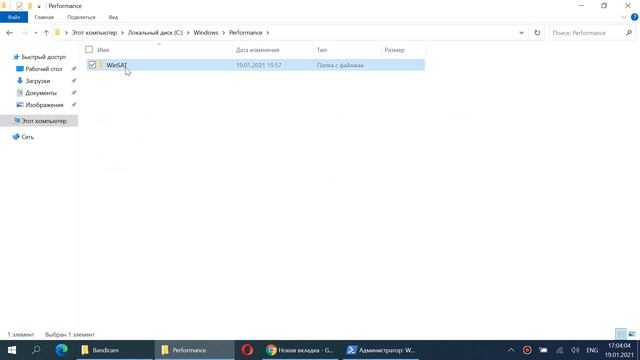Click quick access Properties toolbar icon
Screen dimensions: 640x360
pos(19,6)
